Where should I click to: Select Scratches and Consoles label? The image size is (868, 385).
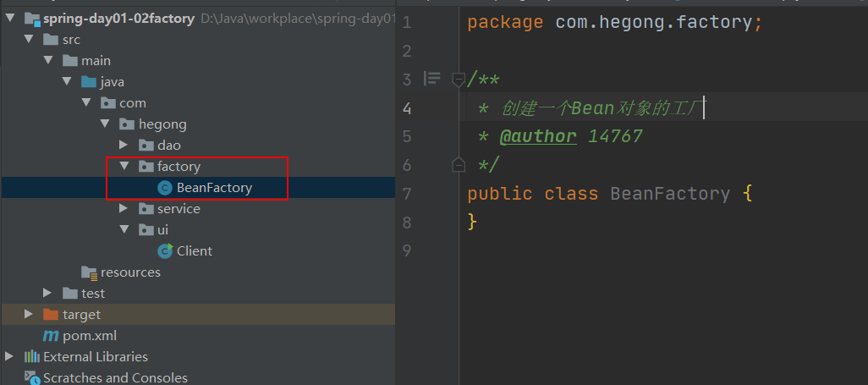pos(116,377)
